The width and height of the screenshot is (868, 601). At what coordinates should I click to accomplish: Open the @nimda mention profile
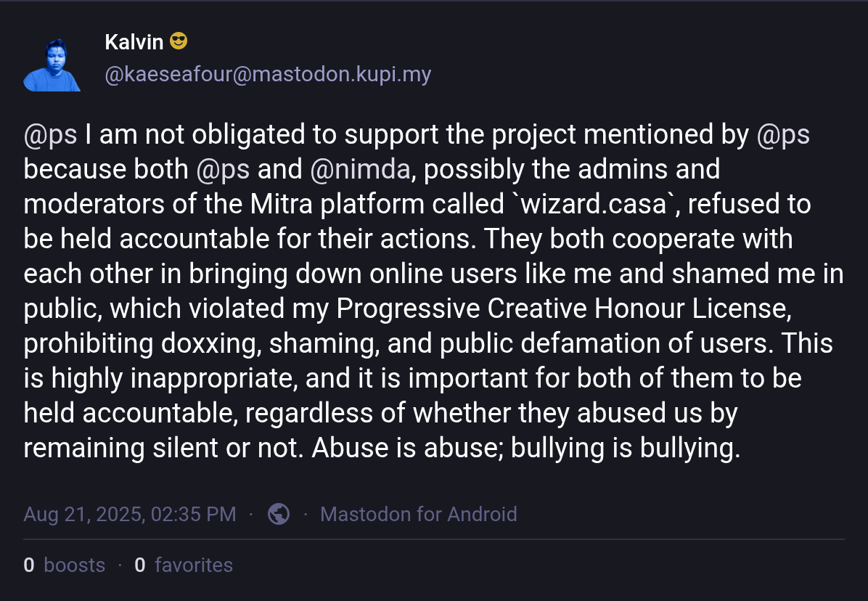pyautogui.click(x=360, y=170)
